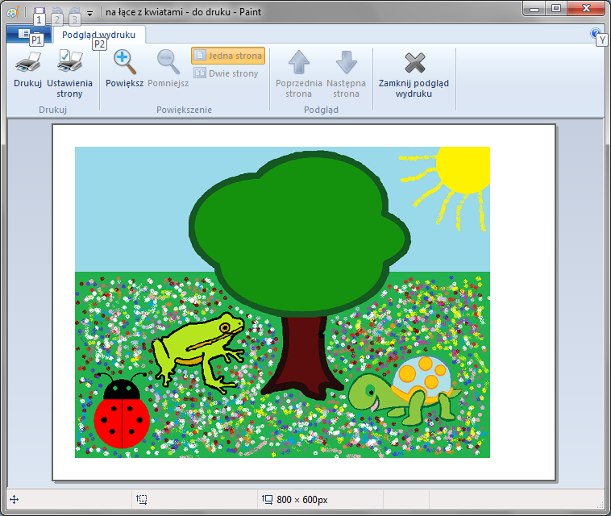Screen dimensions: 611x516
Task: Go to Następna strona
Action: 346,74
